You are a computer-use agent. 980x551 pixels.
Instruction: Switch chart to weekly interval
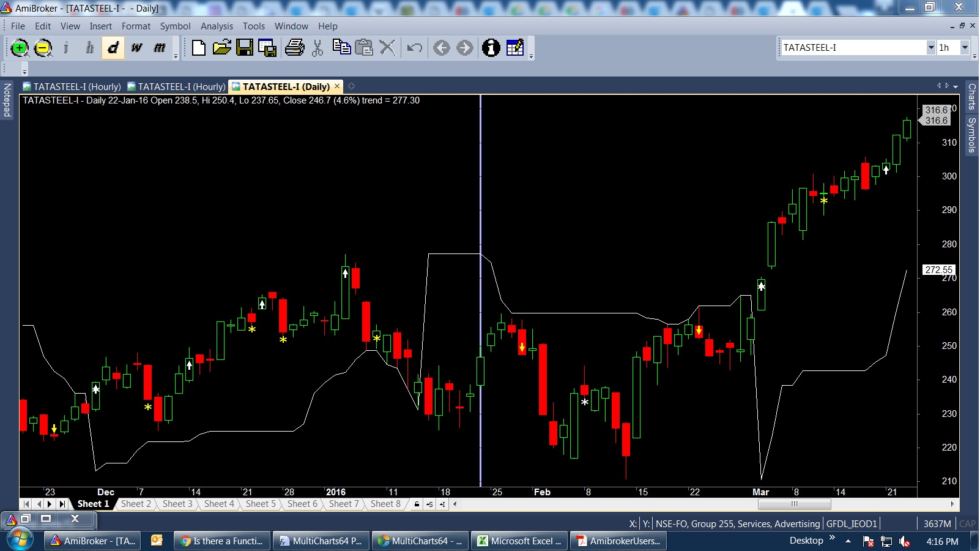tap(136, 48)
